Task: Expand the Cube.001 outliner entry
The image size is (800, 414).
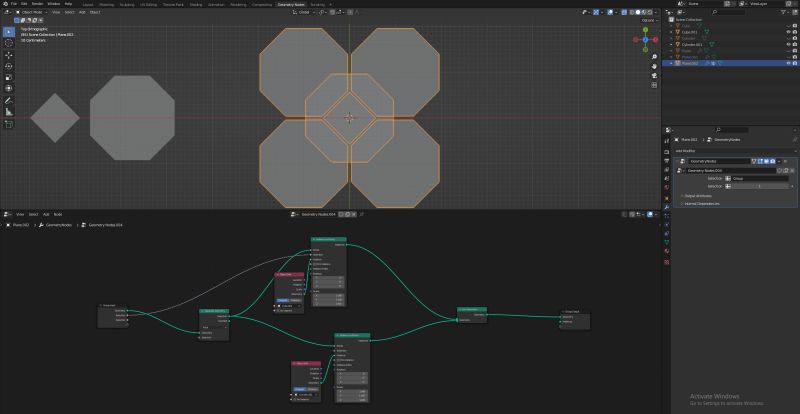Action: tap(671, 32)
